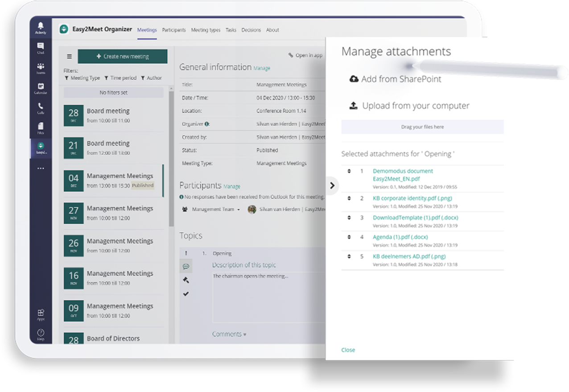Open the Author filter

(151, 78)
